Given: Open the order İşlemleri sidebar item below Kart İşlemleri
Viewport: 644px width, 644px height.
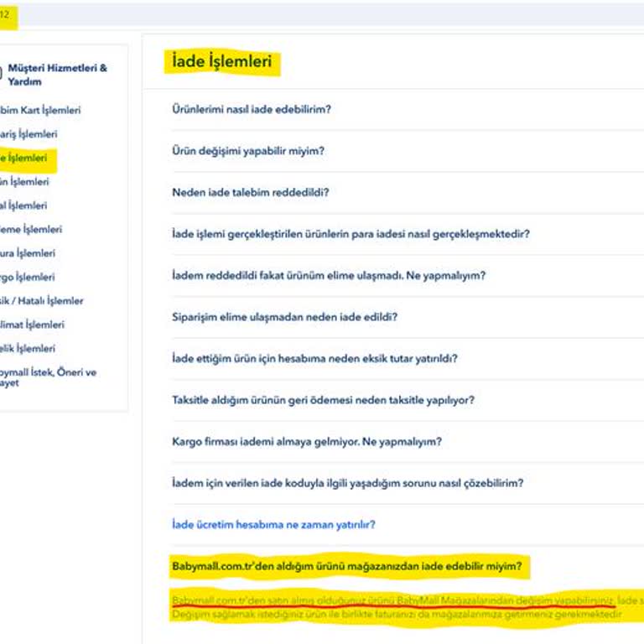Looking at the screenshot, I should (29, 134).
